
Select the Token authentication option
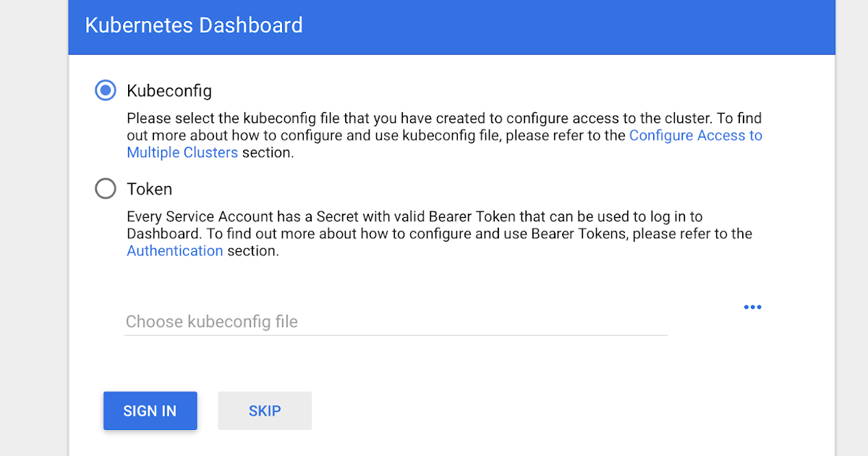(x=106, y=188)
